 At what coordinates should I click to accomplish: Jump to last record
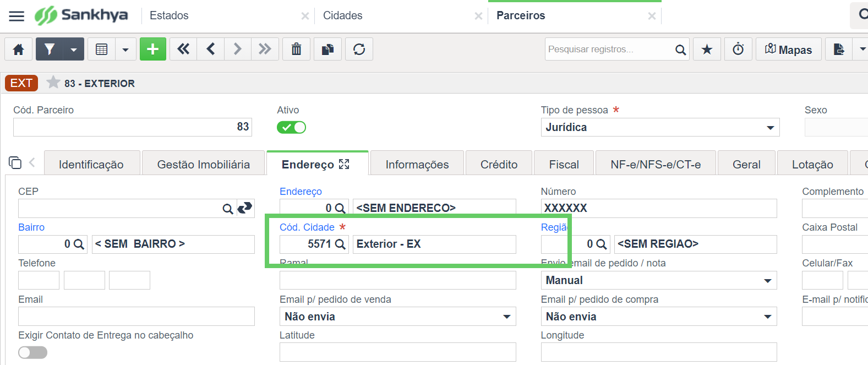265,50
